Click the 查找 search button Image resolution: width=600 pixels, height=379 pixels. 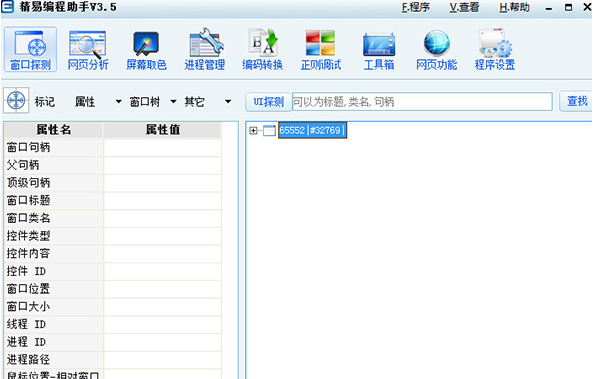coord(576,101)
